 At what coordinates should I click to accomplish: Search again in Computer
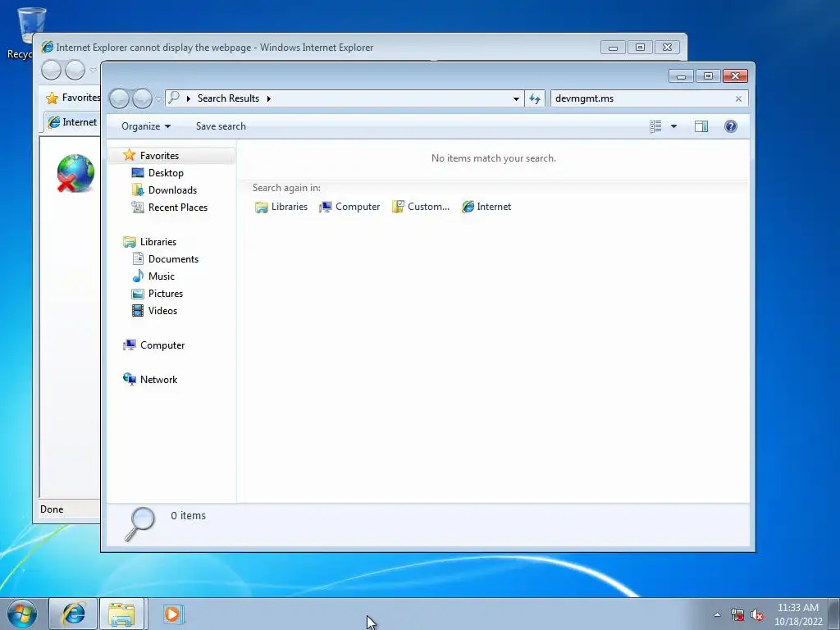(x=349, y=207)
